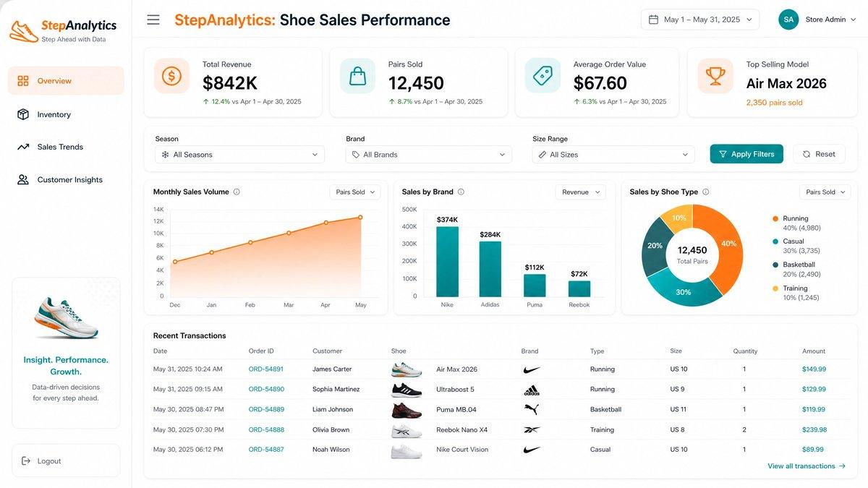
Task: Follow the View all transactions link
Action: (x=807, y=466)
